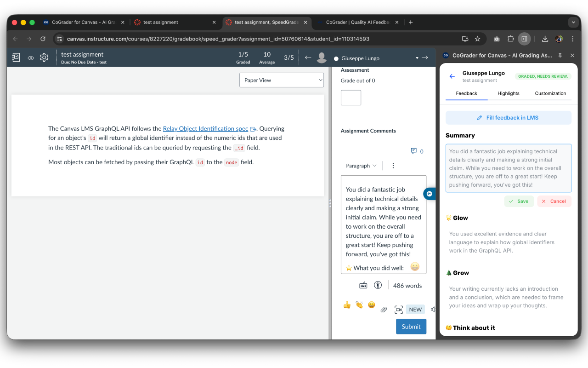Click the 486 words counter
Image resolution: width=588 pixels, height=368 pixels.
[407, 286]
